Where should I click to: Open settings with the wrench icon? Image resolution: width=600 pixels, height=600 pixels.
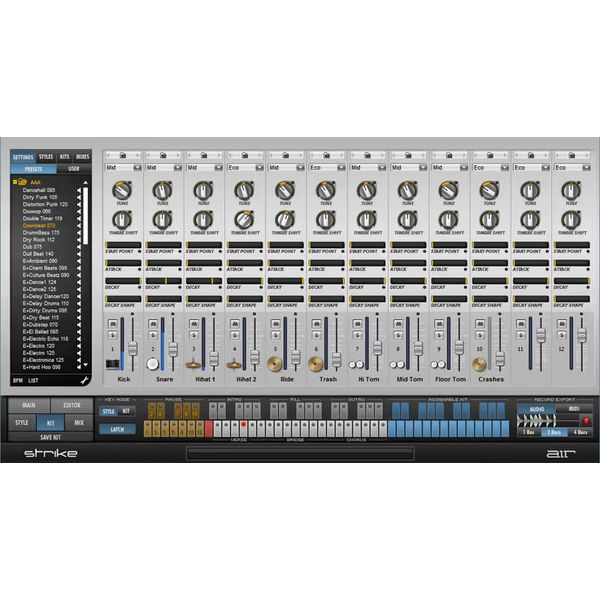[84, 380]
